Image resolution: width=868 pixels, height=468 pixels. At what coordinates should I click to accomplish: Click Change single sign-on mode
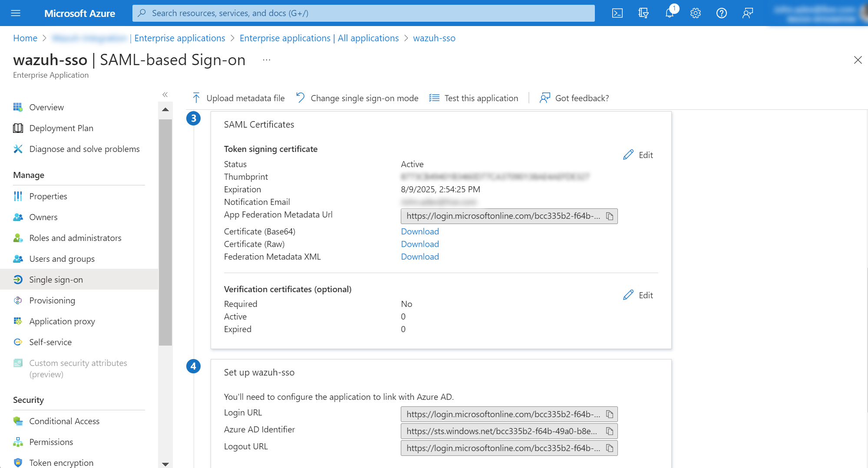(x=357, y=98)
